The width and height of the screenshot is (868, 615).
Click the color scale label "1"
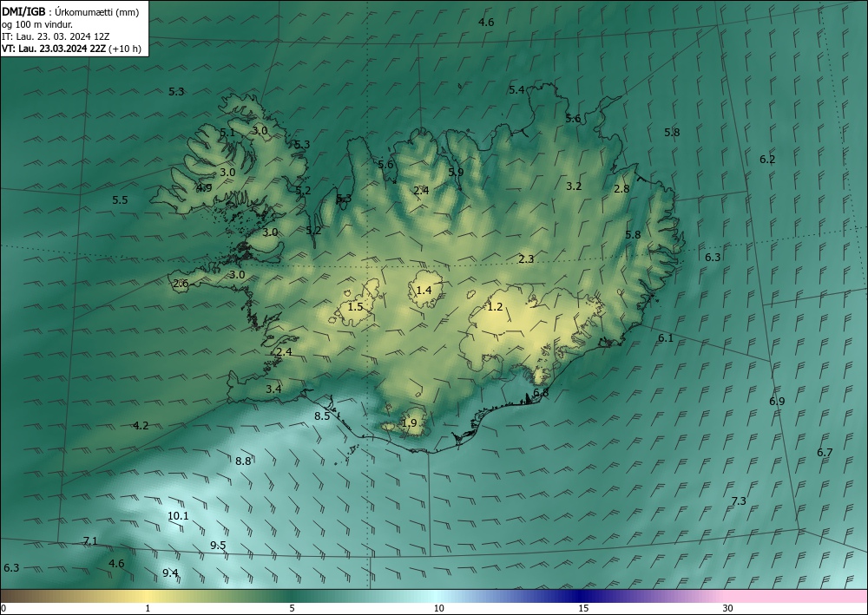[x=148, y=608]
